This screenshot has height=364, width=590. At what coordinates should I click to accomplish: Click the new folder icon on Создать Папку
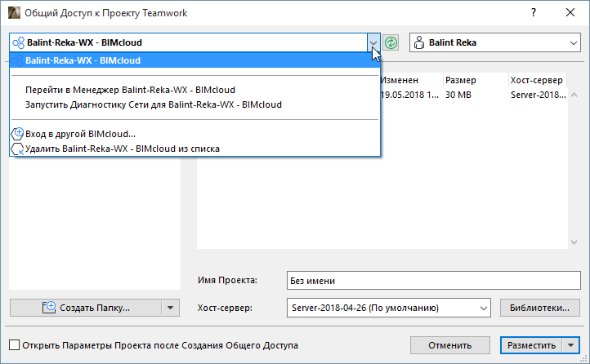pyautogui.click(x=48, y=308)
